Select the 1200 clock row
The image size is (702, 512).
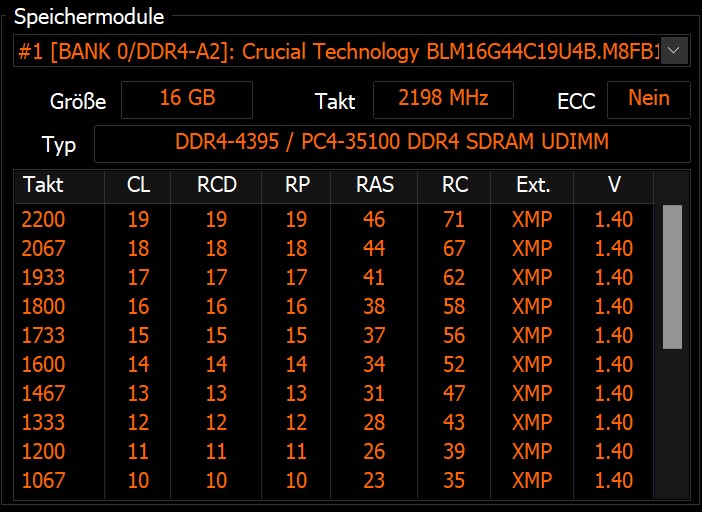pos(334,451)
